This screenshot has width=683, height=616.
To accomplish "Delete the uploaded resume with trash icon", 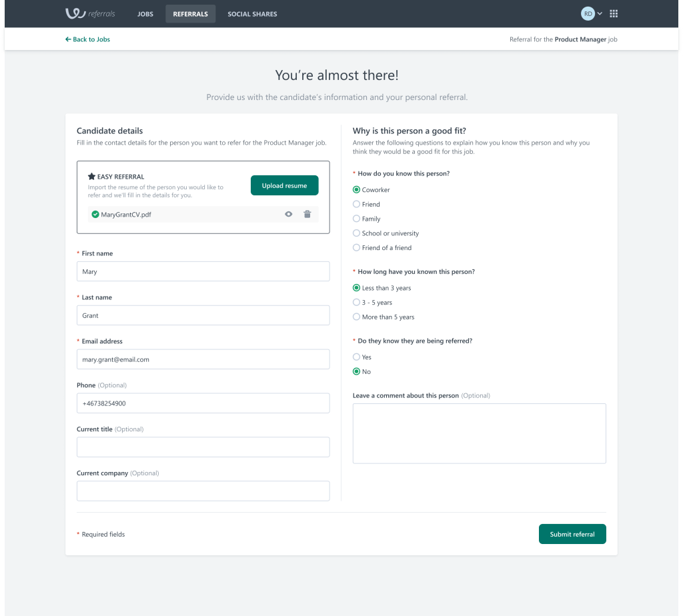I will (x=307, y=214).
